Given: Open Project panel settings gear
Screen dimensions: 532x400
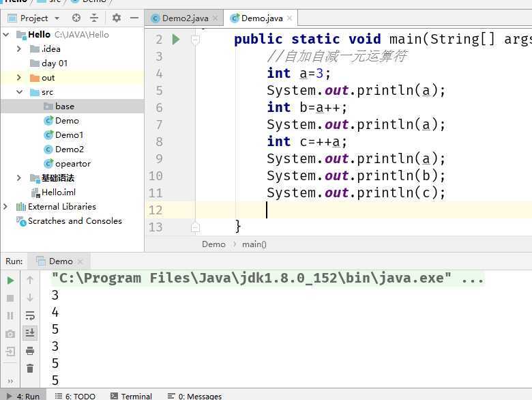Looking at the screenshot, I should [x=117, y=18].
